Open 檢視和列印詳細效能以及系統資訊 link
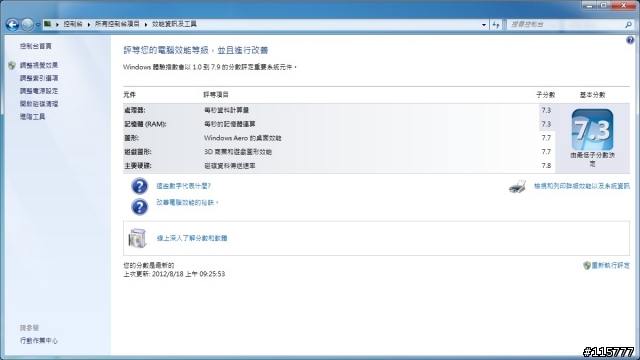The width and height of the screenshot is (640, 360). tap(582, 186)
